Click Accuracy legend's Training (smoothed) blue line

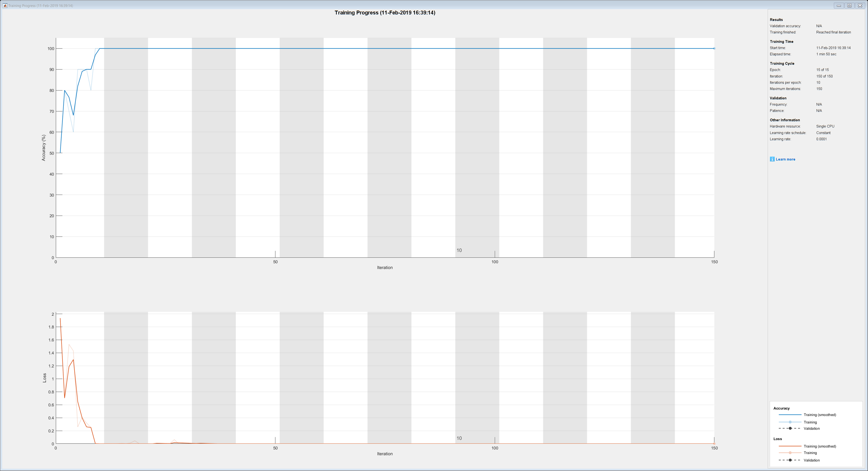tap(790, 415)
